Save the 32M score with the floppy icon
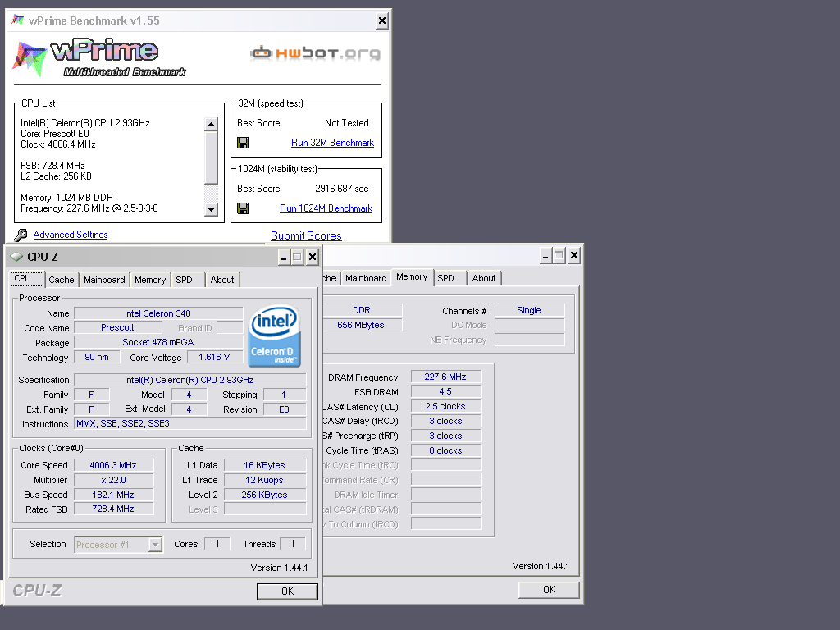The width and height of the screenshot is (840, 630). 243,143
